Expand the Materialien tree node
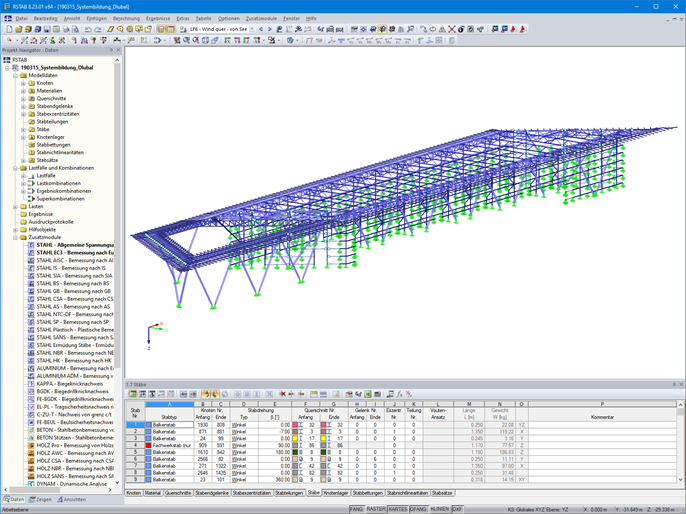The width and height of the screenshot is (686, 514). point(23,91)
